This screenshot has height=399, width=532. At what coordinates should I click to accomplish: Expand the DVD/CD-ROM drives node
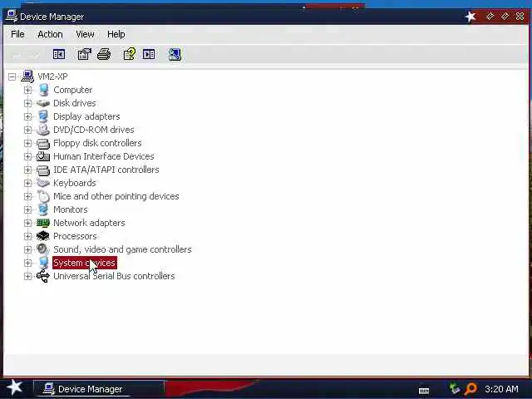(x=27, y=130)
